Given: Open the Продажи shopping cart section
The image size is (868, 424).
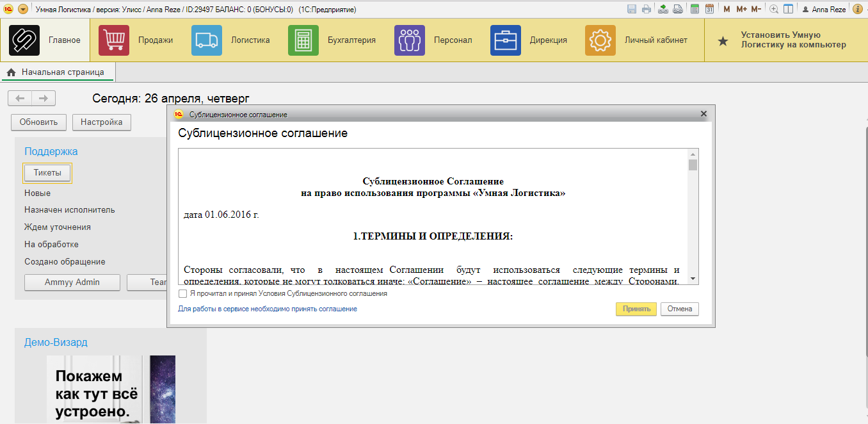Looking at the screenshot, I should pos(114,40).
